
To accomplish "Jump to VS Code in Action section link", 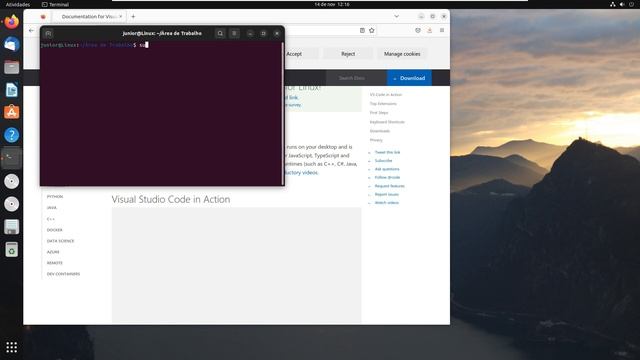I will coord(386,95).
